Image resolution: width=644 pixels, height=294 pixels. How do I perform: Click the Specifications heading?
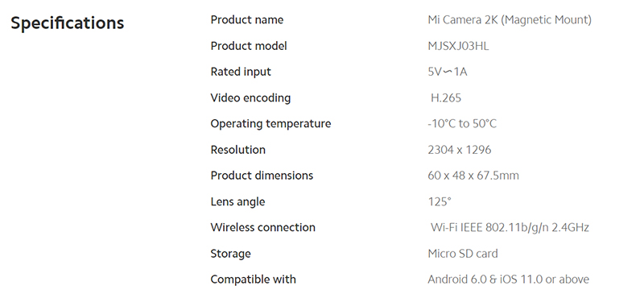click(x=68, y=23)
